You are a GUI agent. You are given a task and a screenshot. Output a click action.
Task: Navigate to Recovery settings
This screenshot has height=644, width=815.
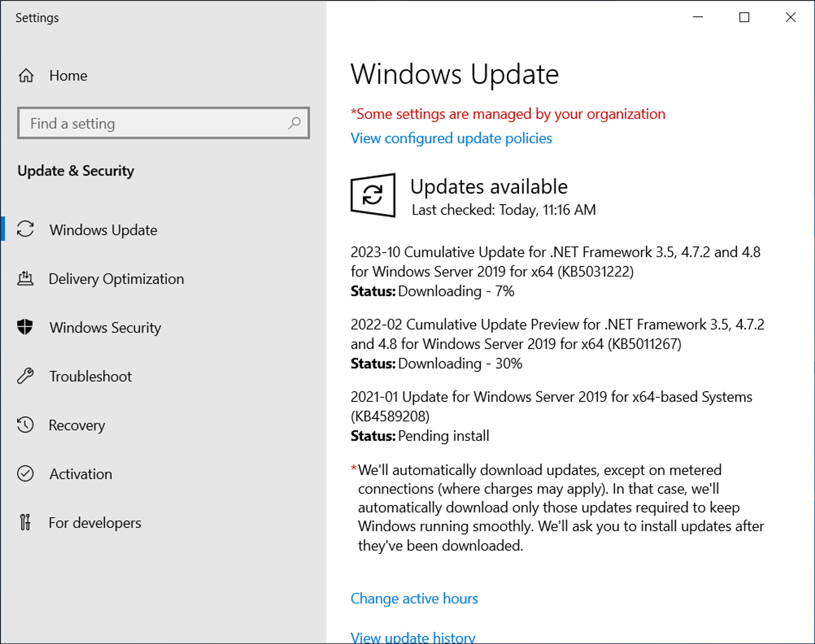[77, 425]
